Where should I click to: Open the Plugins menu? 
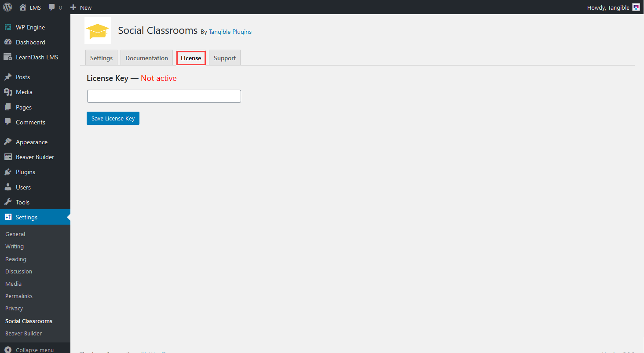[25, 172]
